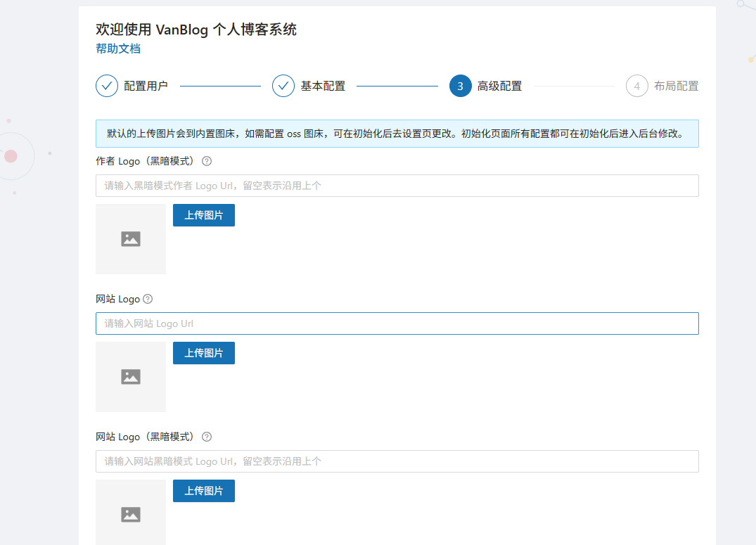Open the 帮助文档 help link
Image resolution: width=756 pixels, height=545 pixels.
tap(118, 49)
